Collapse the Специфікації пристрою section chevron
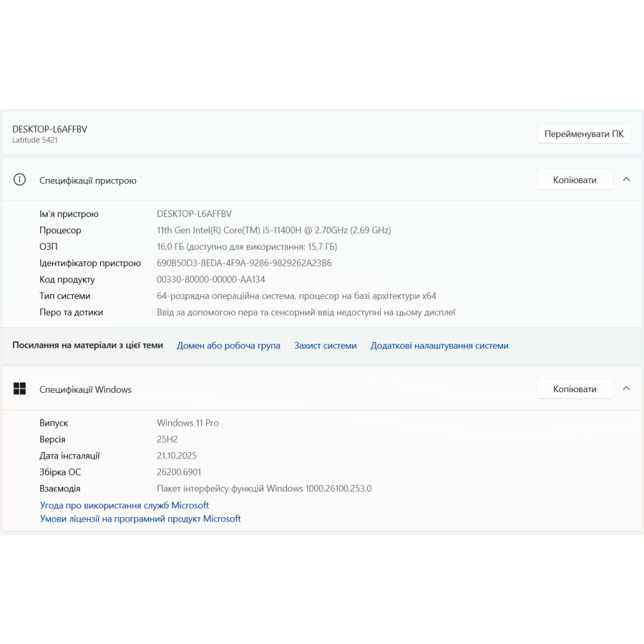Image resolution: width=644 pixels, height=644 pixels. click(x=627, y=180)
